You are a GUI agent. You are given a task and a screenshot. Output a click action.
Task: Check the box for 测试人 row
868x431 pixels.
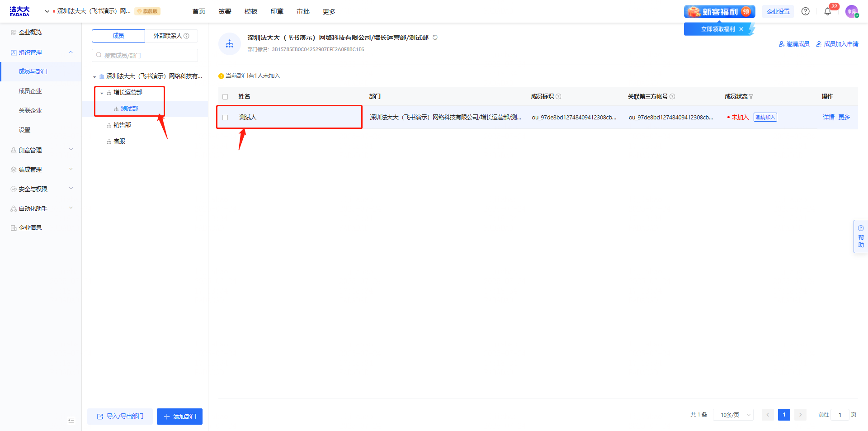point(225,118)
